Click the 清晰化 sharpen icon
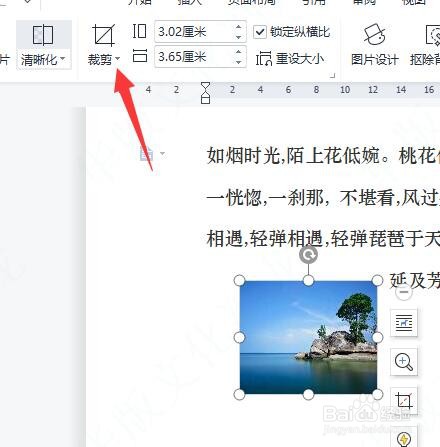 [x=43, y=35]
